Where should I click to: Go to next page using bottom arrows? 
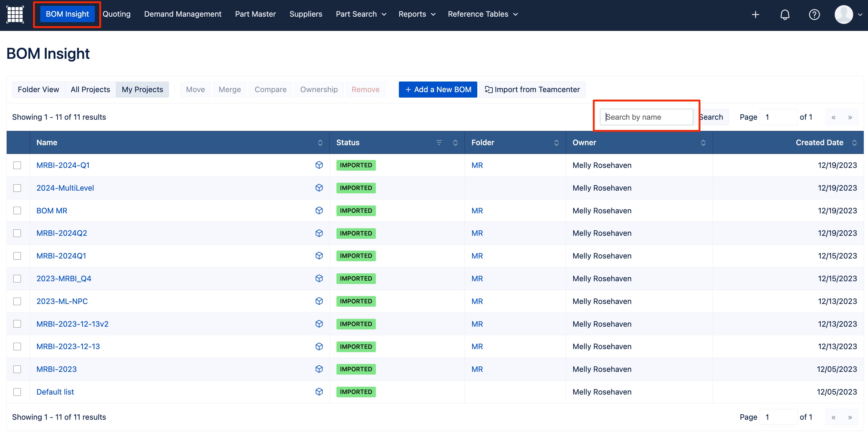(x=850, y=417)
